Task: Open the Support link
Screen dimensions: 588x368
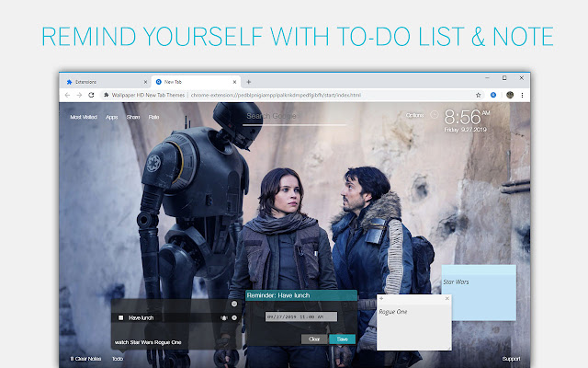Action: (511, 359)
